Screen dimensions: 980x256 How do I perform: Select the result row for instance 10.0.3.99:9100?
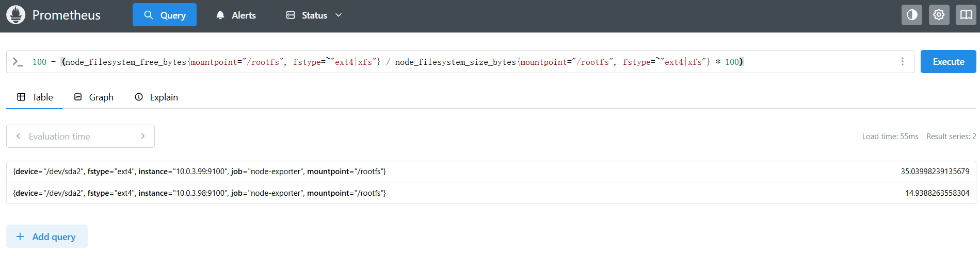(491, 172)
